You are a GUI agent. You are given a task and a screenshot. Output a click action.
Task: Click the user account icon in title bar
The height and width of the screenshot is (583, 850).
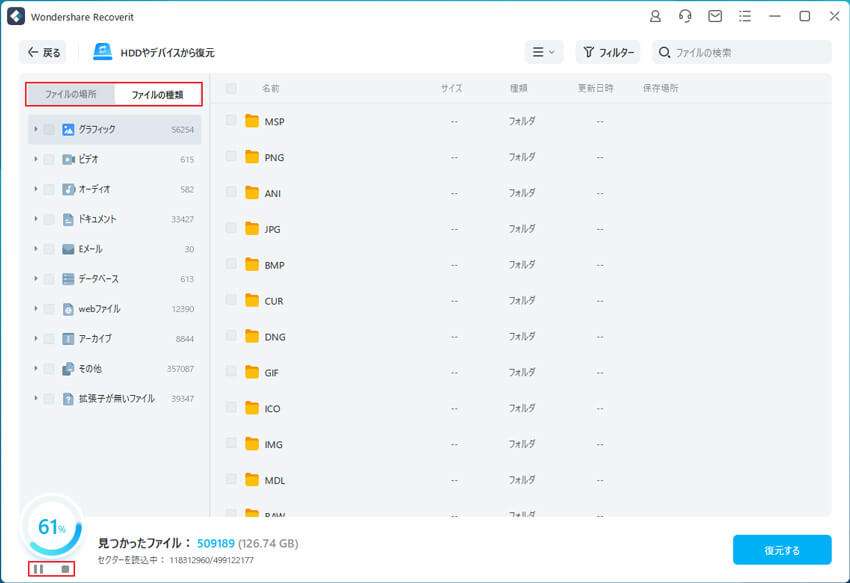click(655, 16)
